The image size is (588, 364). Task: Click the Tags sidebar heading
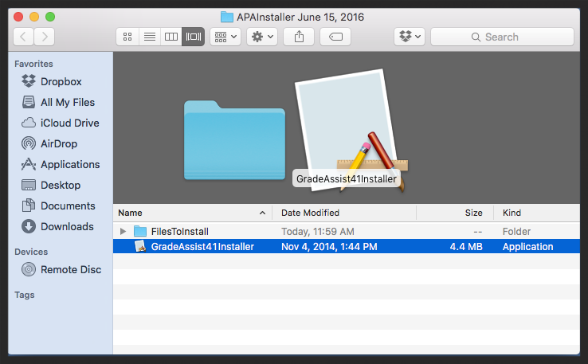[25, 295]
